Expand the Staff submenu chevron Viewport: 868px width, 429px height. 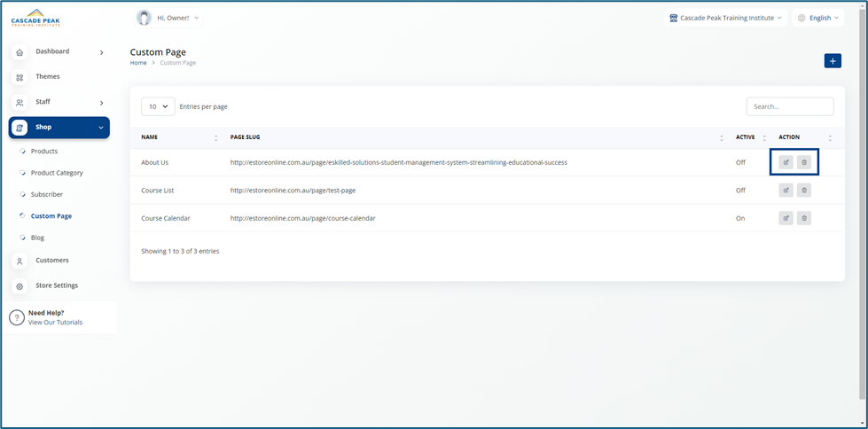click(x=101, y=103)
